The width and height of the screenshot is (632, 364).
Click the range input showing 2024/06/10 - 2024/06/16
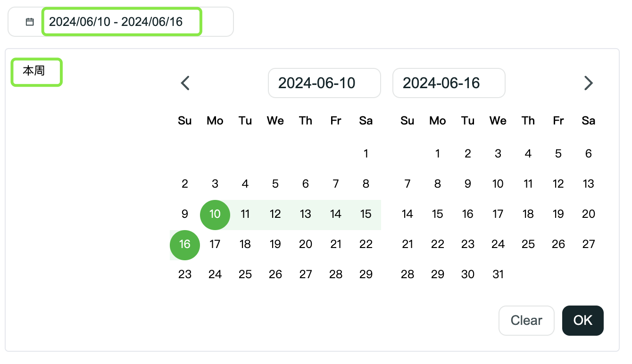click(122, 21)
